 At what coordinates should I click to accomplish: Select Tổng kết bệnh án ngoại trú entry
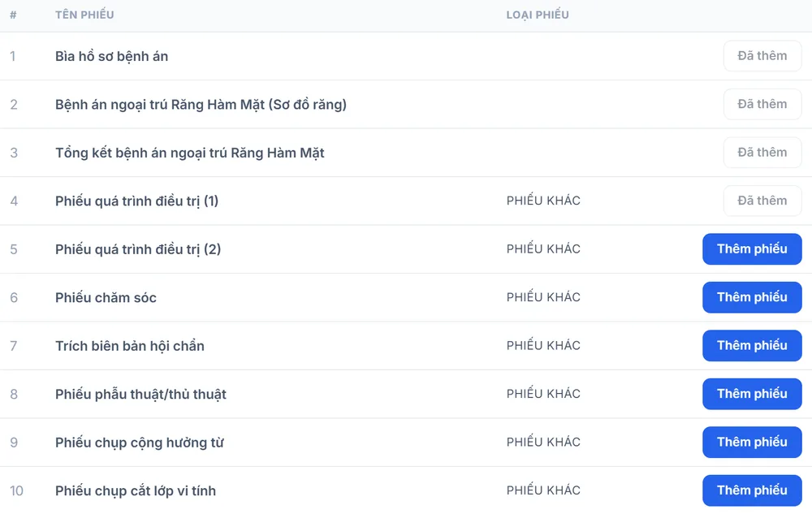pos(189,153)
